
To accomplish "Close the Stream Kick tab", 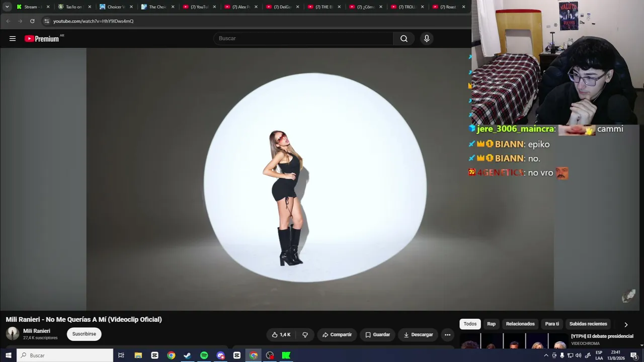I will coord(48,7).
